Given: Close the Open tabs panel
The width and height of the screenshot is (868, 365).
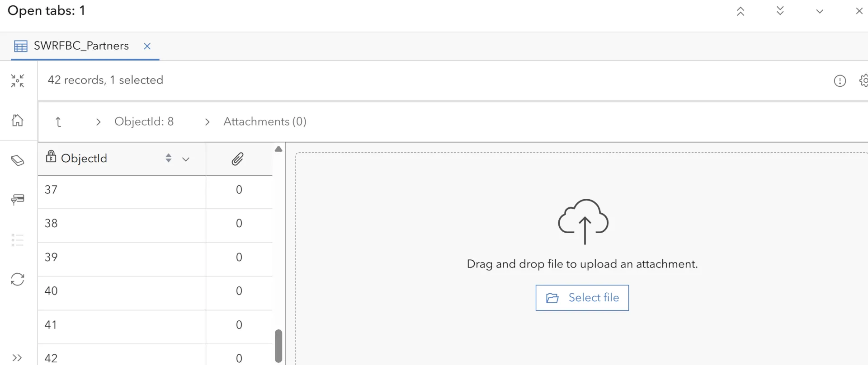Looking at the screenshot, I should pyautogui.click(x=859, y=11).
